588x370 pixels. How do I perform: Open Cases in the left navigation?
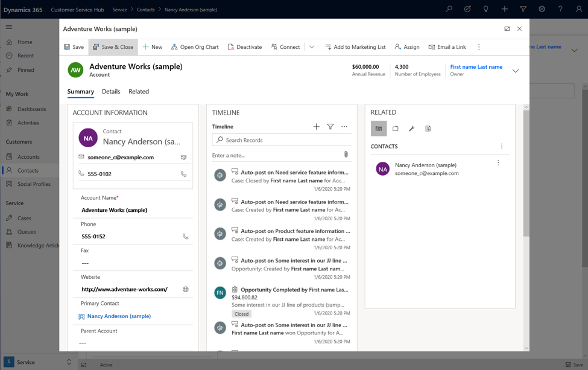point(24,218)
